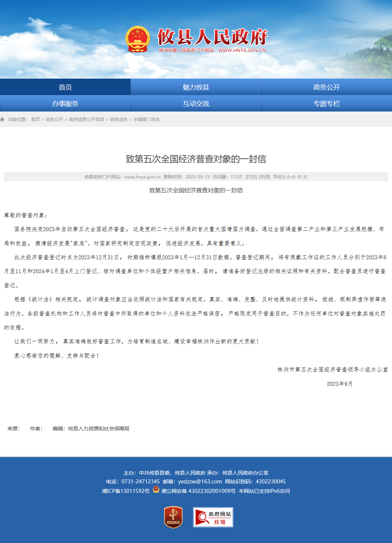Click the 打印 print link
This screenshot has height=543, width=392.
[x=251, y=177]
